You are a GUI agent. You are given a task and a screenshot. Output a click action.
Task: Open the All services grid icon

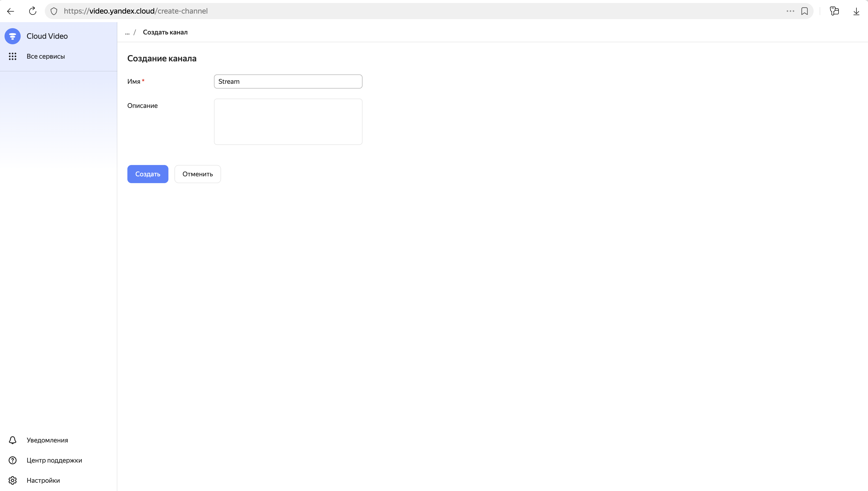click(13, 56)
